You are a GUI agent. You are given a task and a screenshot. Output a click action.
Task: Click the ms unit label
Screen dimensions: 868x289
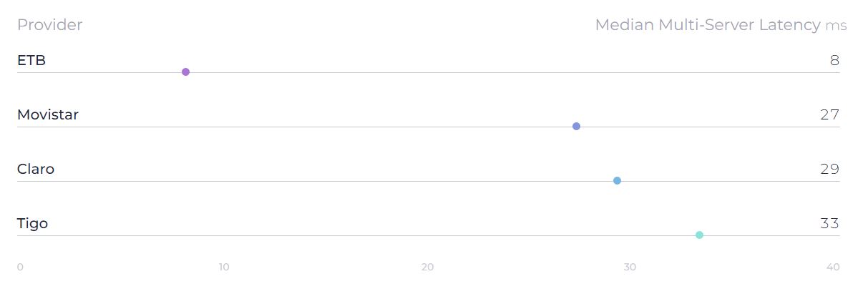click(x=836, y=26)
